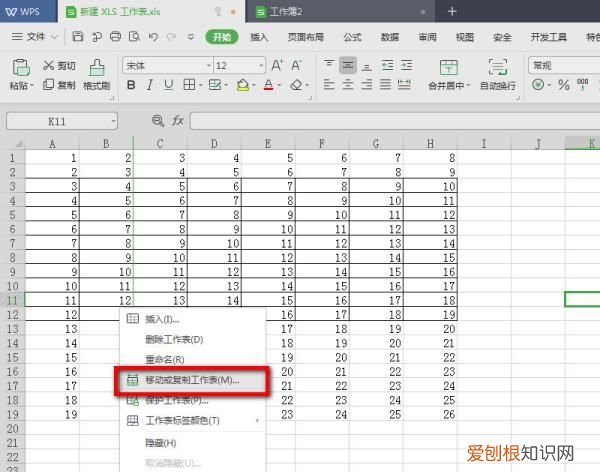Open font name dropdown 宋体
The width and height of the screenshot is (600, 472).
[x=209, y=66]
